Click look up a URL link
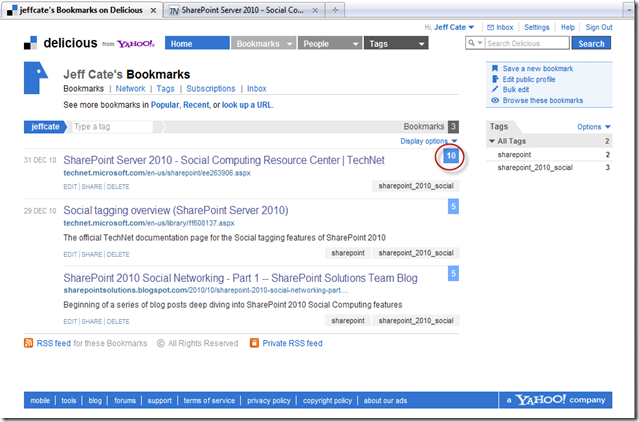This screenshot has width=639, height=422. (247, 105)
